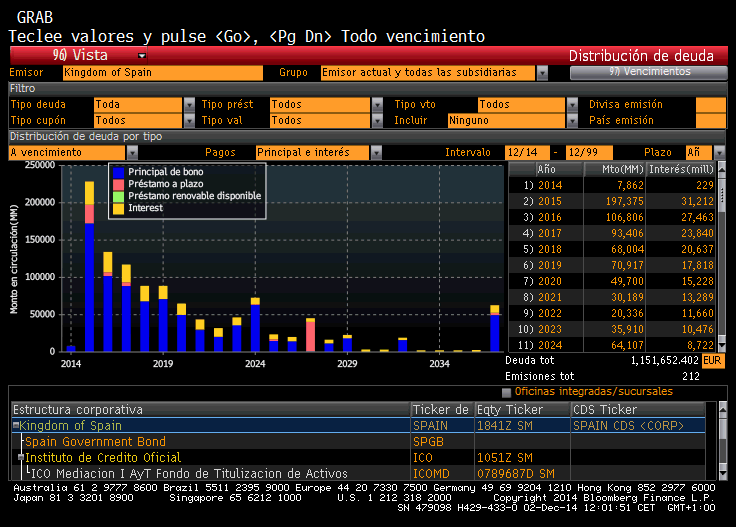Click the Intervalo end date 12/99
Screen dimensions: 736x527
click(x=589, y=153)
